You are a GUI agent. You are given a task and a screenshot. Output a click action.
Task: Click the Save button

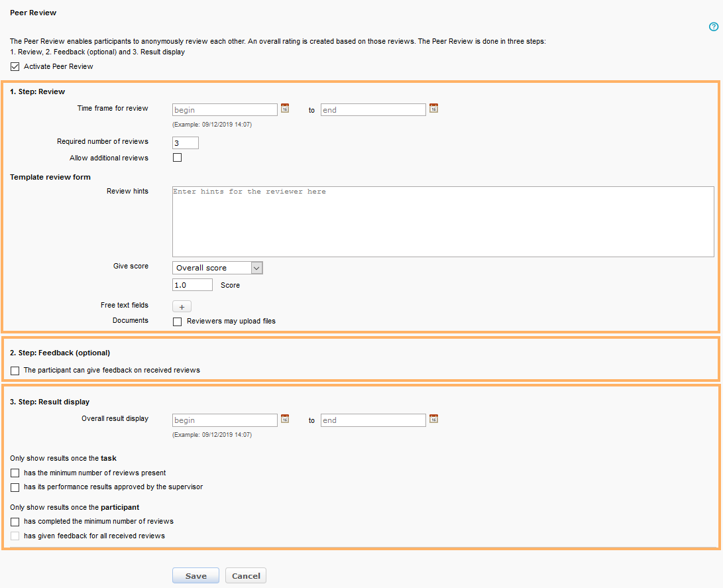tap(195, 575)
